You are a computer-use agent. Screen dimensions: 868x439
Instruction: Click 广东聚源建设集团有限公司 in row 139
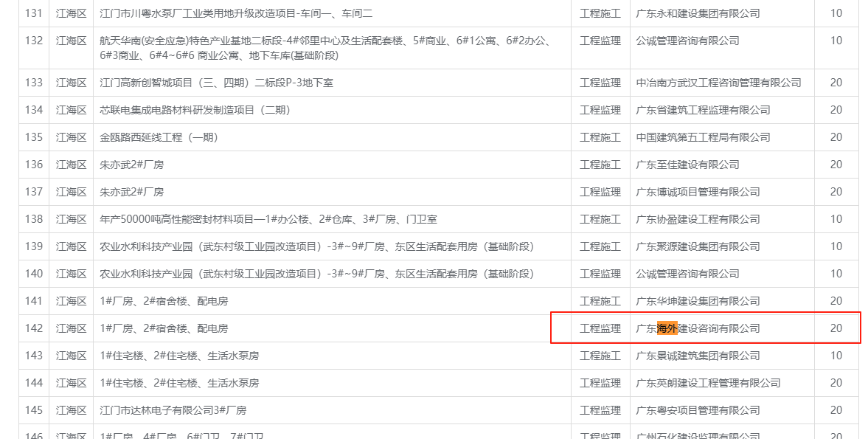click(x=698, y=246)
